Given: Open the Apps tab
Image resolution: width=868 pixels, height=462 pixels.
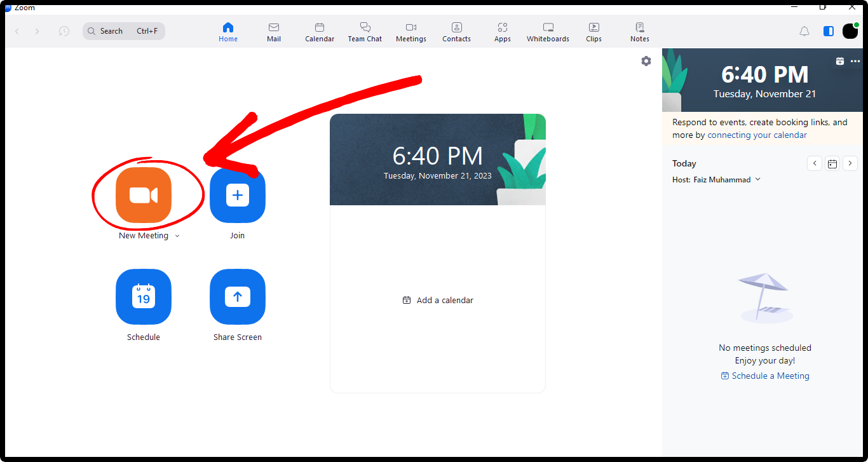Looking at the screenshot, I should pyautogui.click(x=503, y=32).
